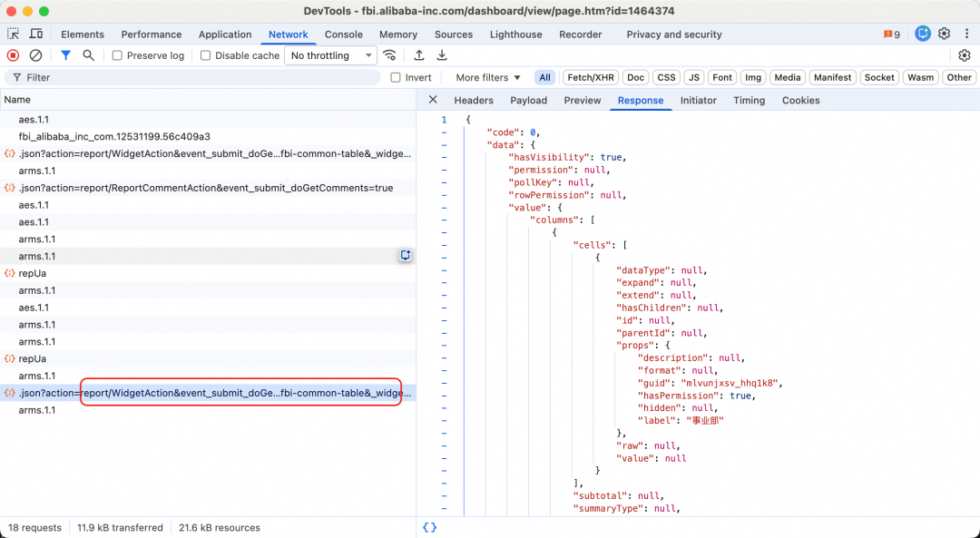
Task: Open the No throttling dropdown
Action: (330, 55)
